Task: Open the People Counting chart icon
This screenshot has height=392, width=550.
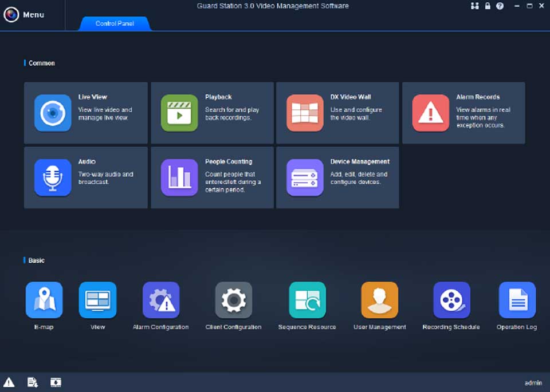Action: (179, 177)
